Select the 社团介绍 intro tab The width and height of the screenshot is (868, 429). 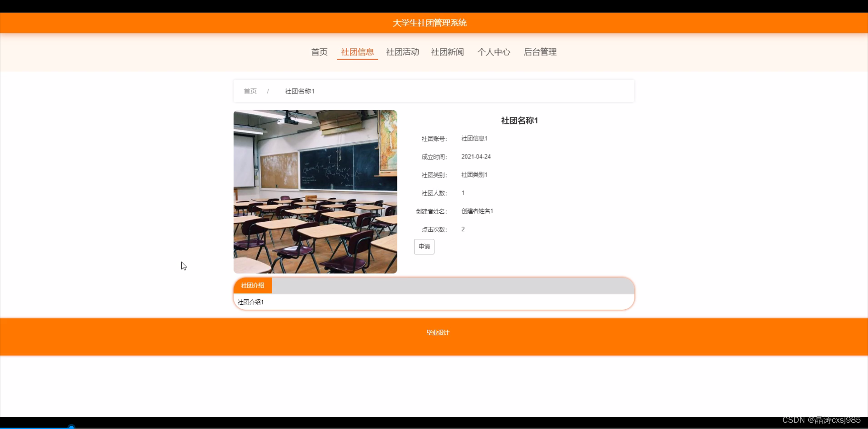(252, 285)
